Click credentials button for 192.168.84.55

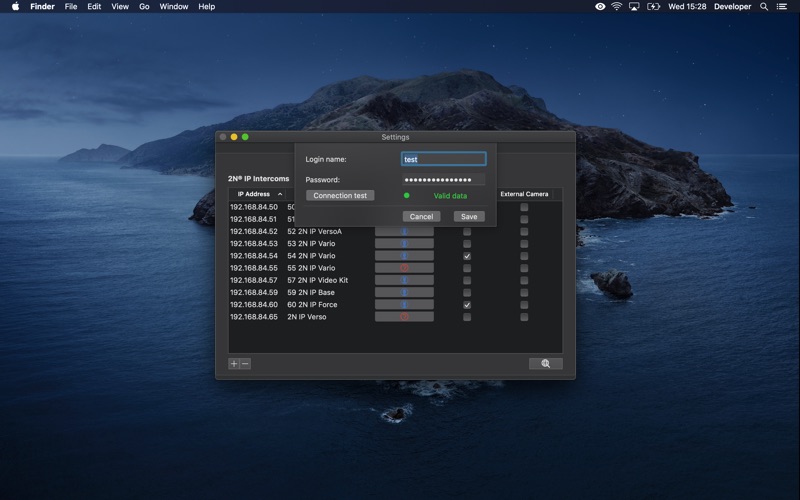point(404,268)
